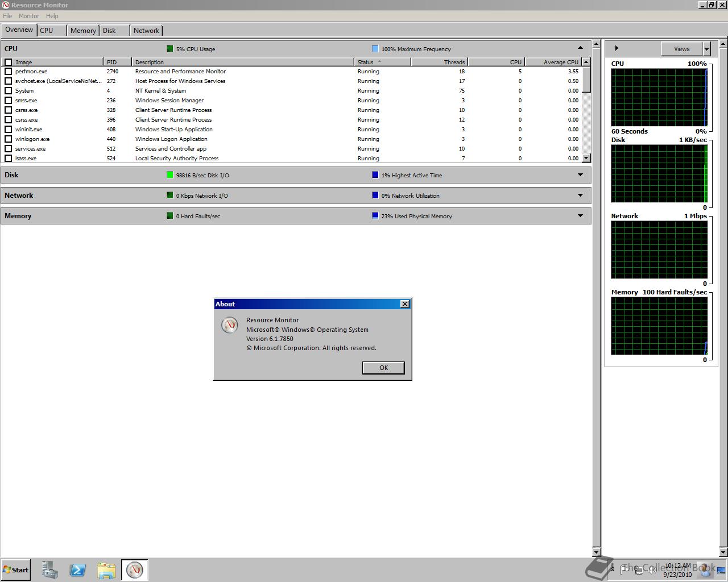Sort by the Status column header

tap(382, 62)
